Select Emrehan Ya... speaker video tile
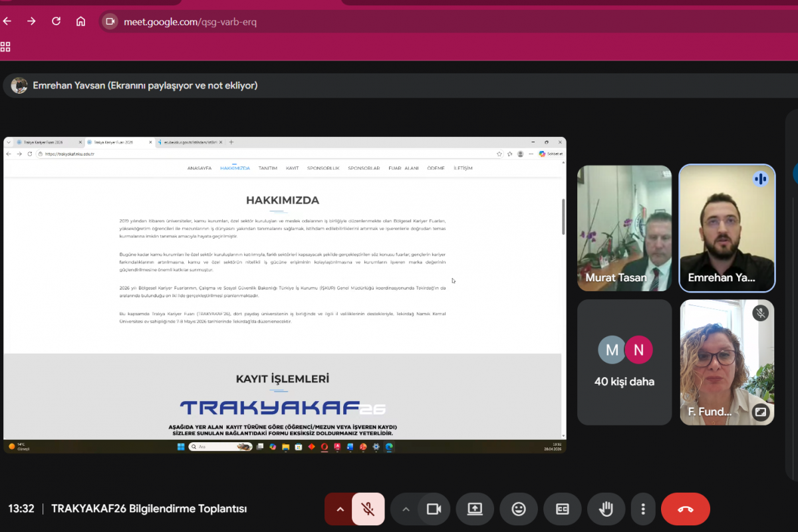The height and width of the screenshot is (532, 798). 727,228
